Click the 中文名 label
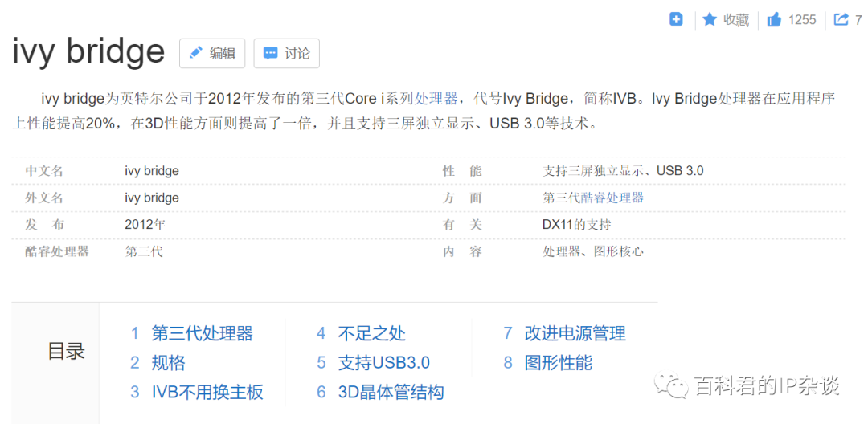 (x=44, y=171)
